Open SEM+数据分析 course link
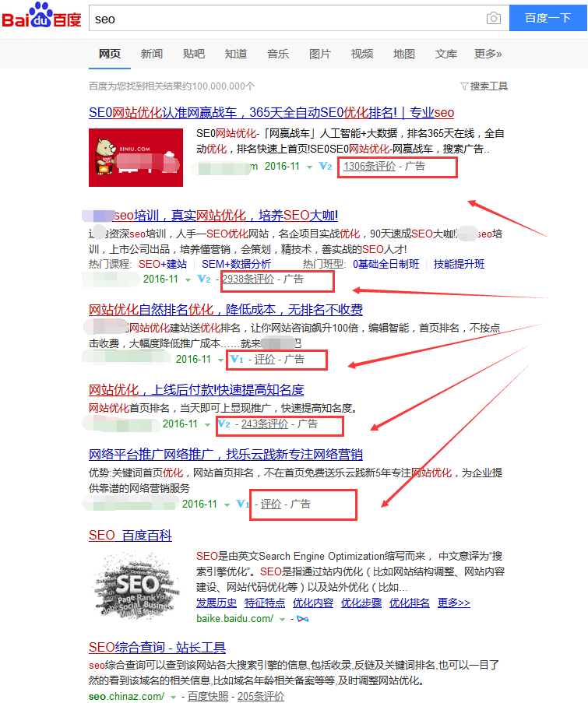This screenshot has width=588, height=703. point(236,264)
